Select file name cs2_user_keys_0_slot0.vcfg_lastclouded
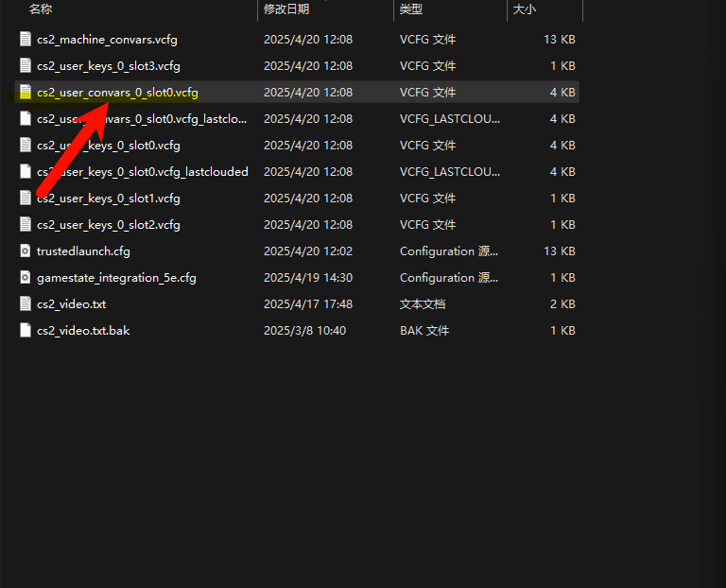Viewport: 726px width, 588px height. pos(143,172)
